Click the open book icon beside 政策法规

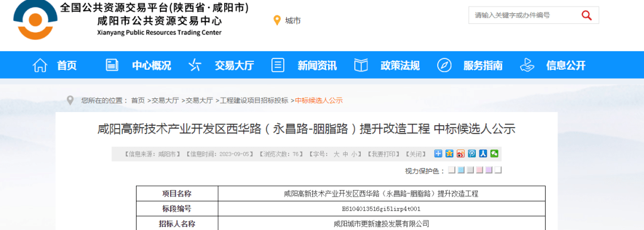tap(361, 66)
